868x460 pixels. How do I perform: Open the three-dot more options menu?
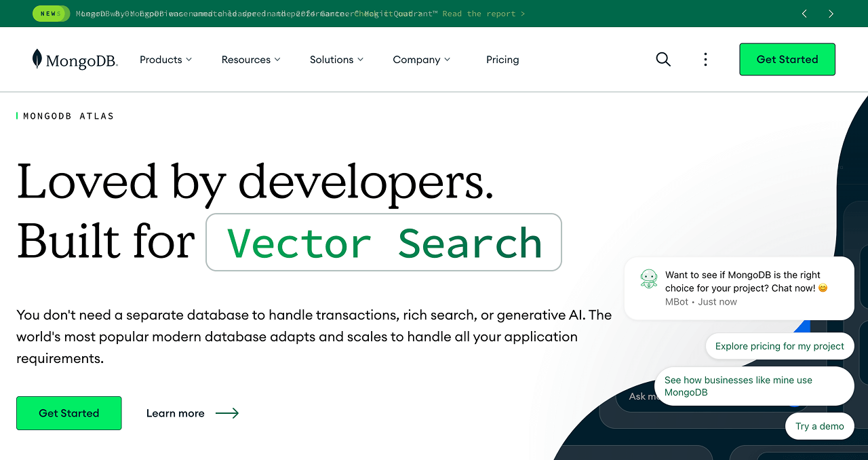(x=705, y=60)
